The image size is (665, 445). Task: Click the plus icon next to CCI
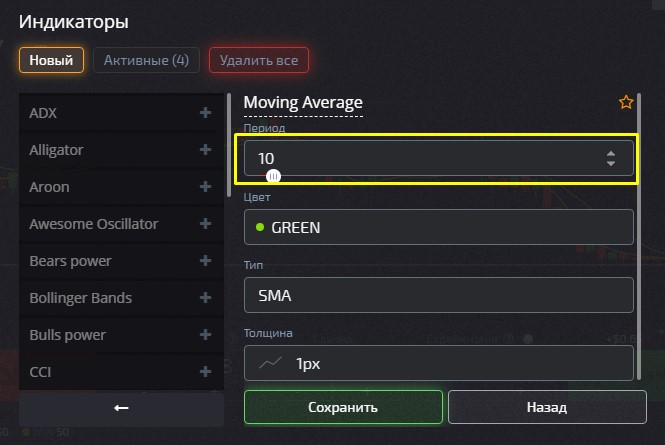pyautogui.click(x=206, y=372)
